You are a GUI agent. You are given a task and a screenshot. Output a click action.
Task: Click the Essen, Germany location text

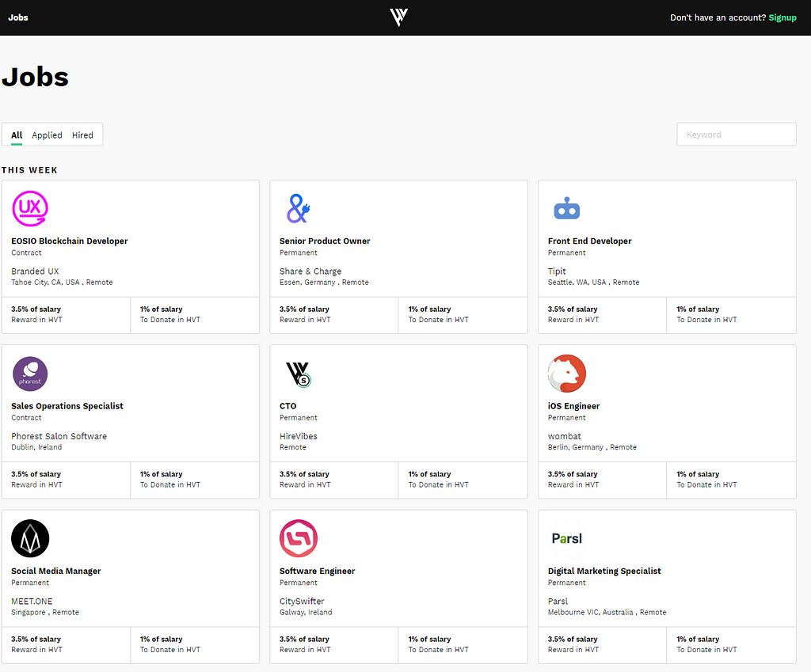308,283
